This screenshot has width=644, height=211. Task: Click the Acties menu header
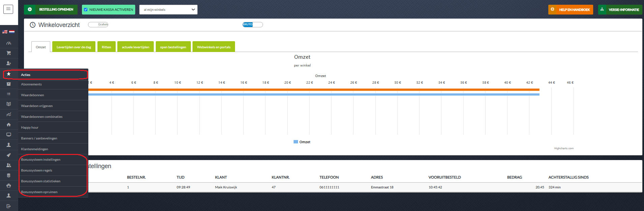point(53,75)
